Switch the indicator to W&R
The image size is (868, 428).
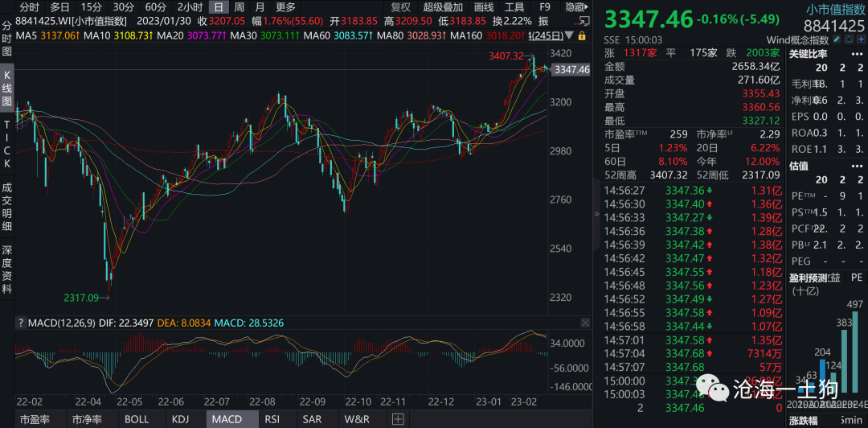tap(357, 419)
